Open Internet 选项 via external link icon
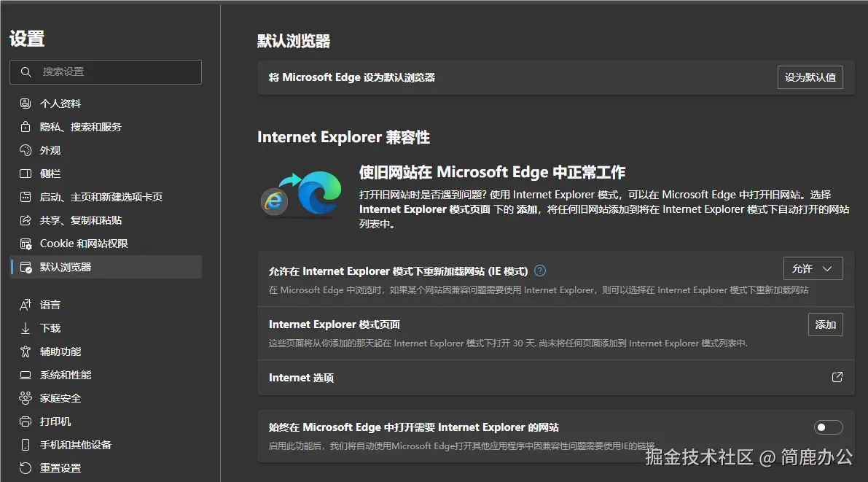 tap(837, 377)
